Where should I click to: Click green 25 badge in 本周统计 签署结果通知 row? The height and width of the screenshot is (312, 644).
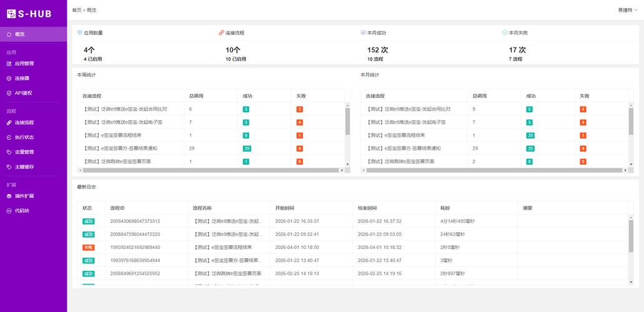247,149
